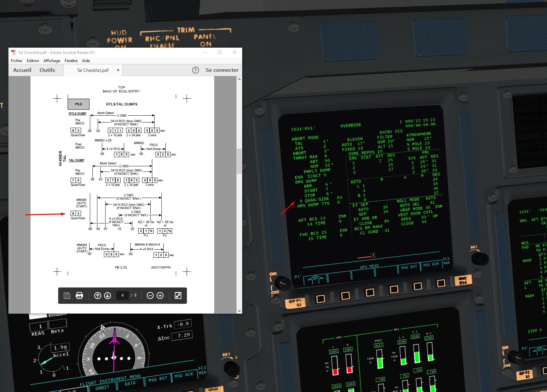This screenshot has width=547, height=392.
Task: Open the Affichage menu
Action: click(x=52, y=61)
